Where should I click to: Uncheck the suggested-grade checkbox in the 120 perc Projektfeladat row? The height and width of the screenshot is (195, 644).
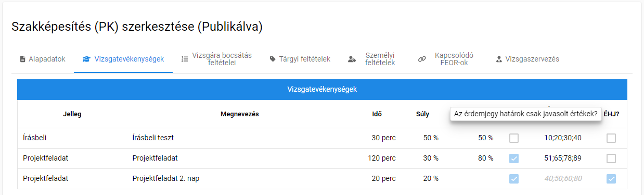(514, 158)
